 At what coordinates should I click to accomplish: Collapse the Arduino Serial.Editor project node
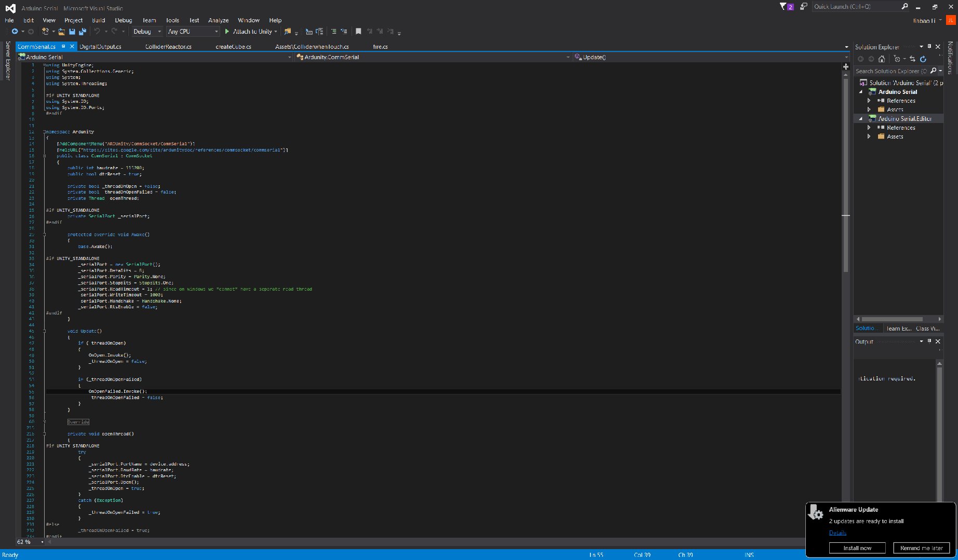861,119
